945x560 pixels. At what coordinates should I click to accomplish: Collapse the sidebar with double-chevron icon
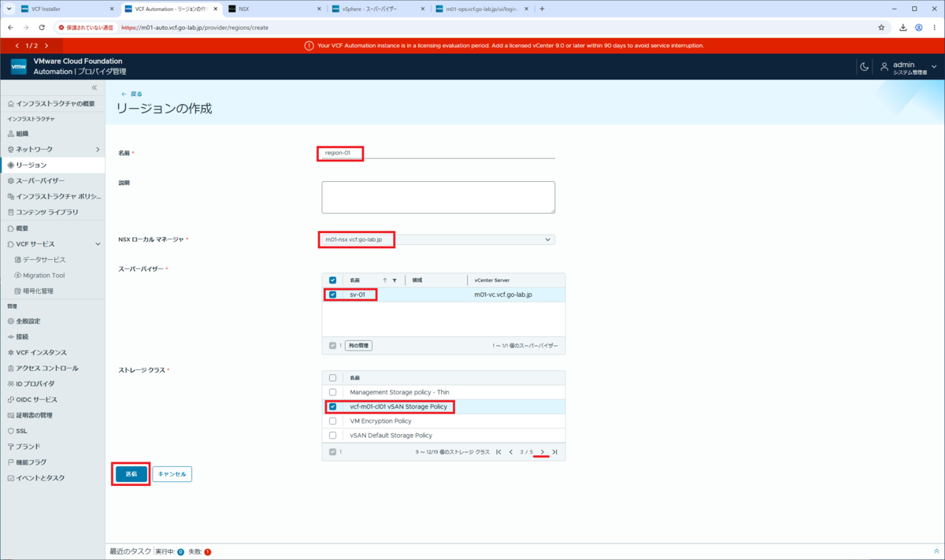point(94,87)
